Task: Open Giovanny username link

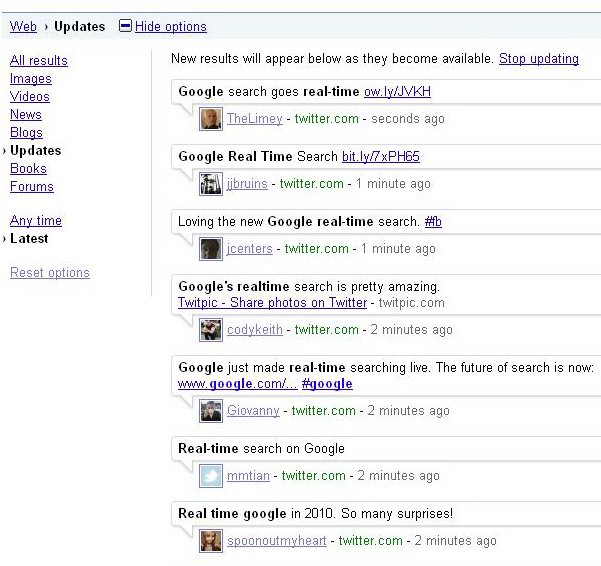Action: (x=253, y=411)
